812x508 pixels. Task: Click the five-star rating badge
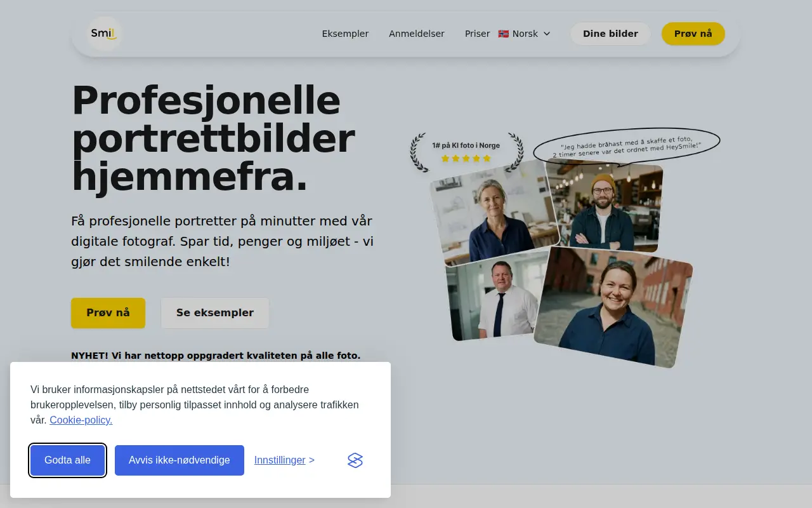point(466,158)
